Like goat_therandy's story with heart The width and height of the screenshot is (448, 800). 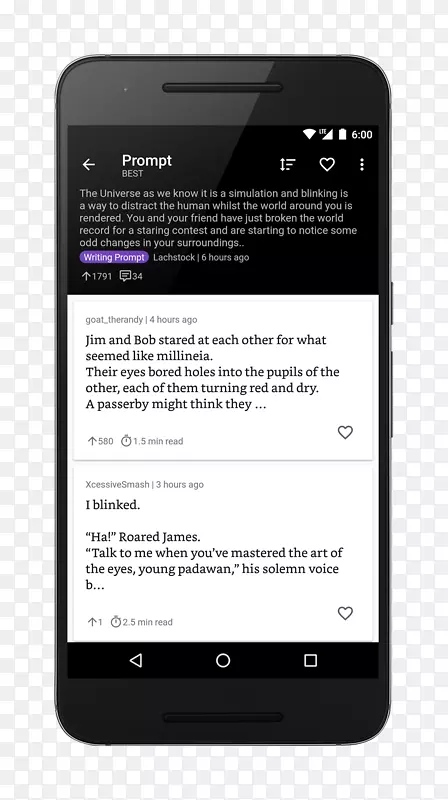(345, 432)
